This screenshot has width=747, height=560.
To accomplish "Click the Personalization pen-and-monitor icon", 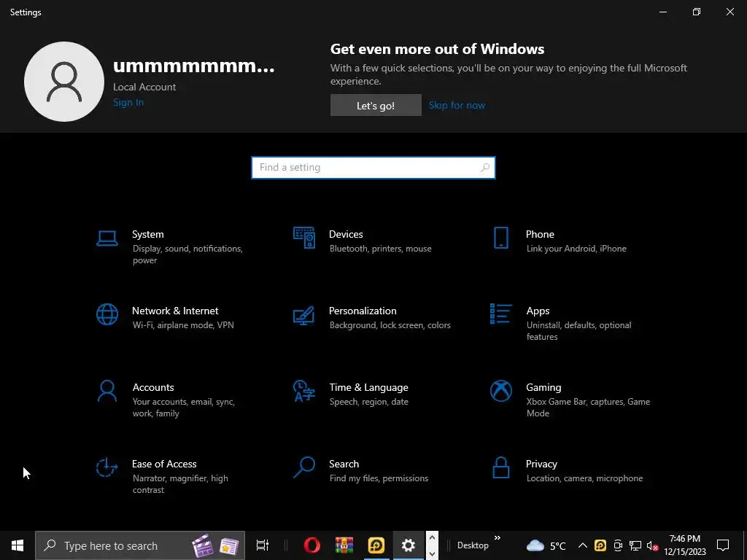I will click(304, 315).
